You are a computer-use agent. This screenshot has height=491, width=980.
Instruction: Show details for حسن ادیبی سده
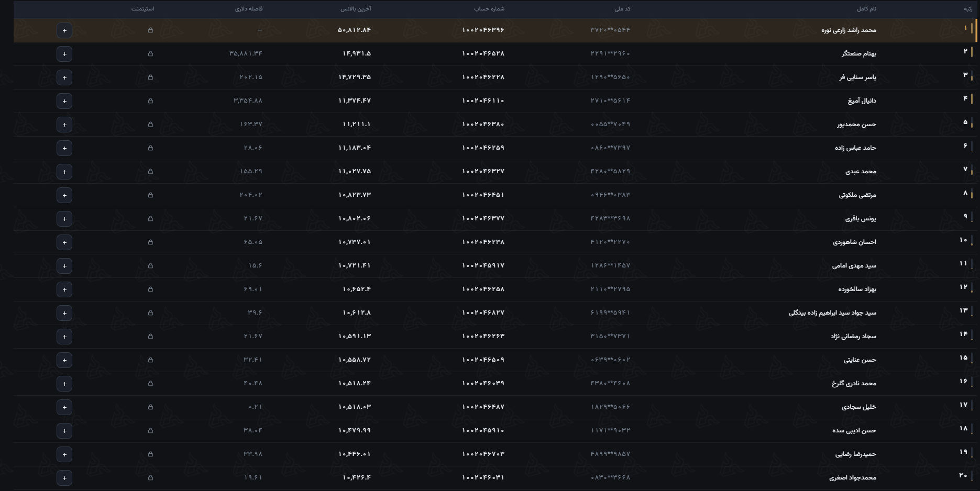tap(64, 431)
